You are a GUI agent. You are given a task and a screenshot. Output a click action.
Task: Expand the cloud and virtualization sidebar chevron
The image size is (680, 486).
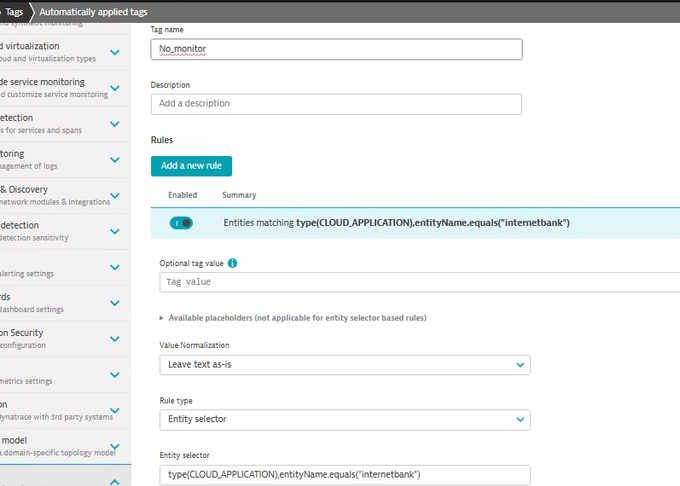coord(115,52)
